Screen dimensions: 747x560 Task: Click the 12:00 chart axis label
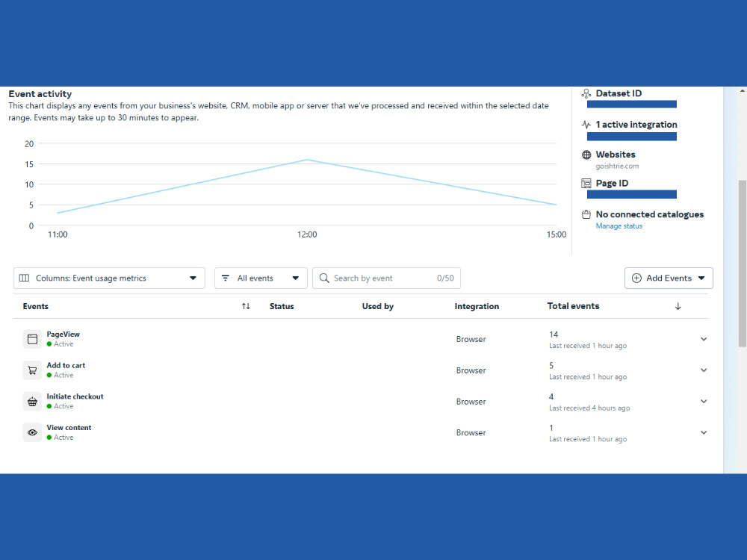[307, 234]
